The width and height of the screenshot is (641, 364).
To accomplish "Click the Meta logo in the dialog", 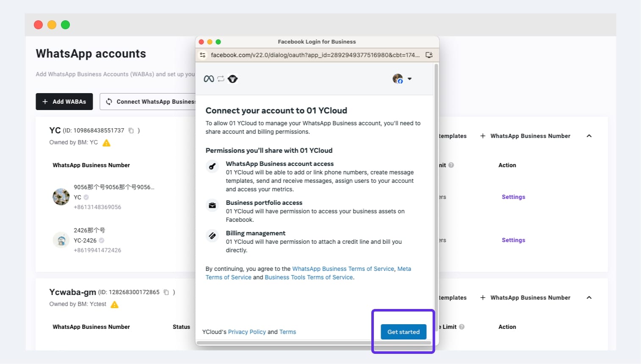I will 209,79.
